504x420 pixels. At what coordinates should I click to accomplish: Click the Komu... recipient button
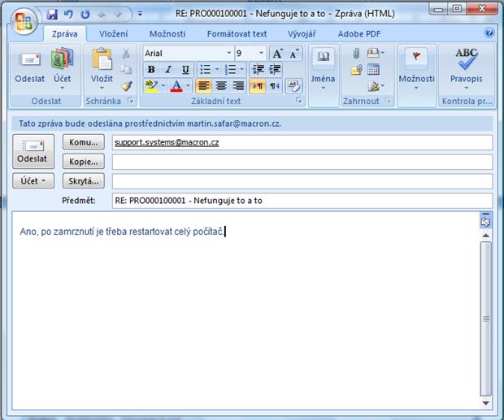tap(83, 142)
